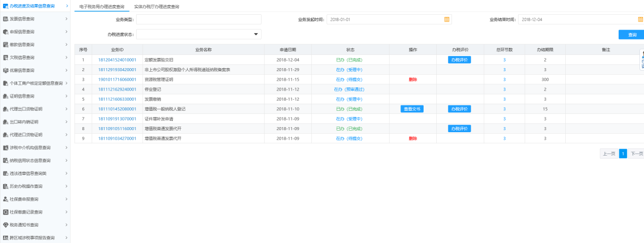Go to 下一页 next page
The image size is (644, 243).
point(637,154)
